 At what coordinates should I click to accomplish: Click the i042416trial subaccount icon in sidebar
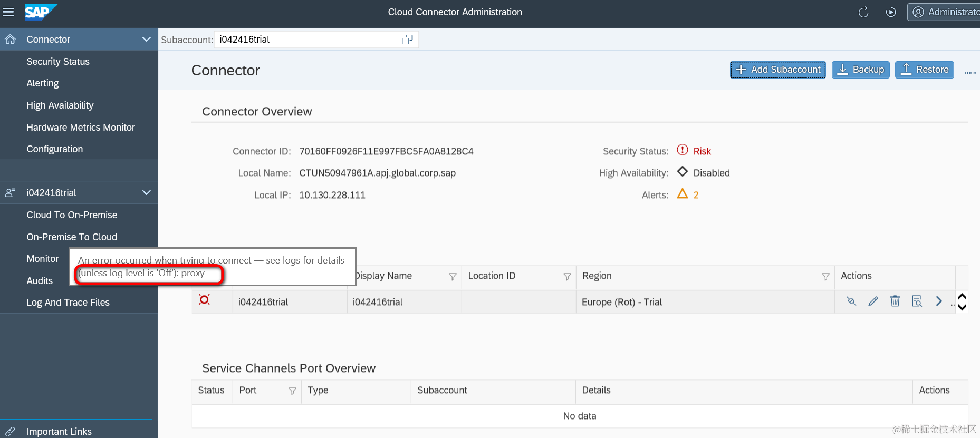tap(10, 193)
